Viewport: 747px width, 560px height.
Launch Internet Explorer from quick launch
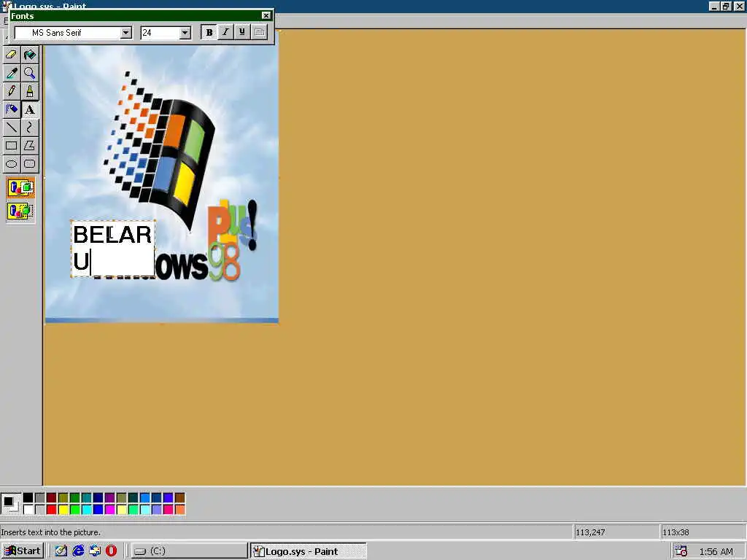78,551
